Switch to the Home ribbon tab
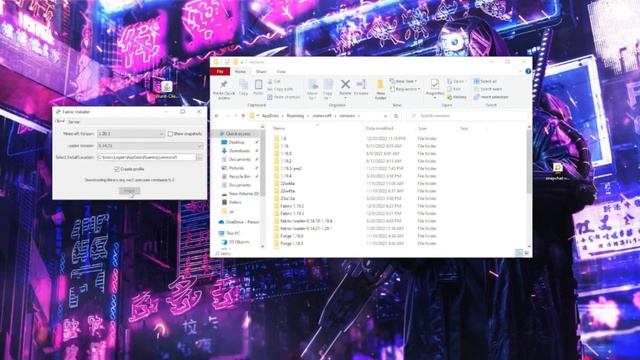Screen dimensions: 640x360 click(240, 71)
